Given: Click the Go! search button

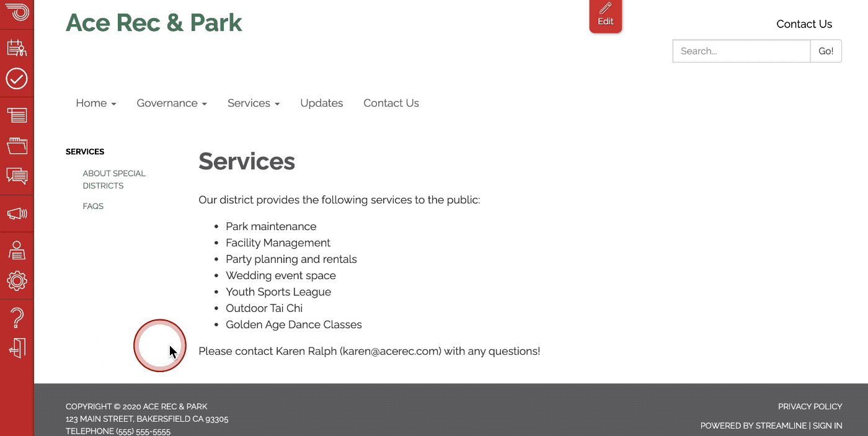Looking at the screenshot, I should pos(826,51).
